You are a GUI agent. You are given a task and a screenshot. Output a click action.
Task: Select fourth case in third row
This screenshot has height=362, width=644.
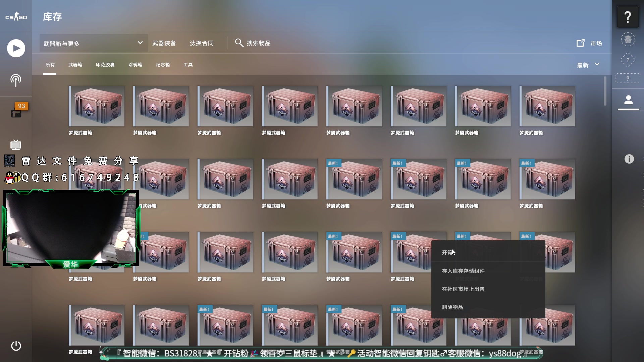(x=290, y=252)
